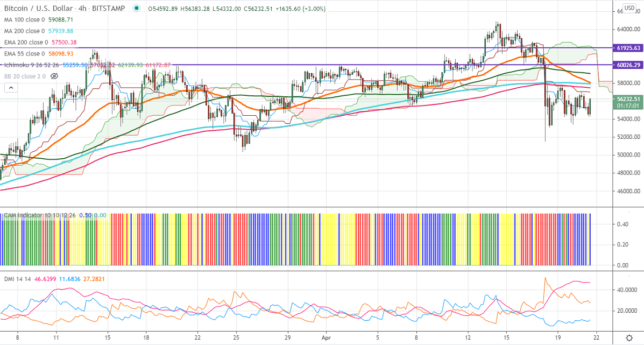644x345 pixels.
Task: Click the 64000.00 price axis label
Action: pyautogui.click(x=628, y=30)
